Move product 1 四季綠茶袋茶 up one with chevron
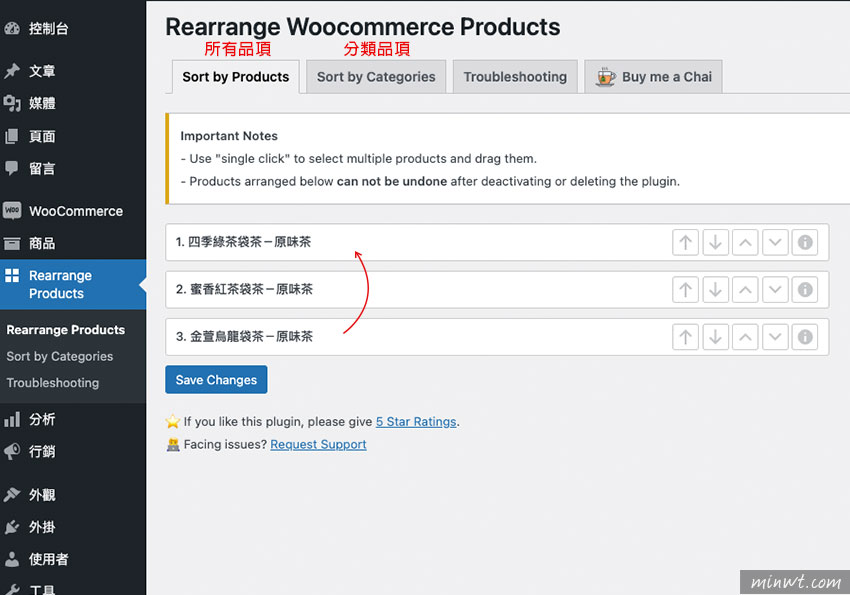850x595 pixels. point(745,242)
